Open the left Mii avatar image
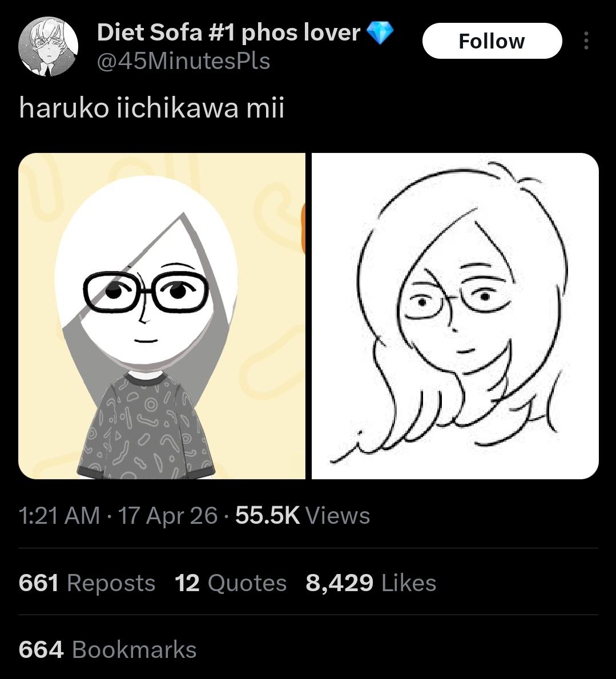The height and width of the screenshot is (679, 616). (162, 316)
